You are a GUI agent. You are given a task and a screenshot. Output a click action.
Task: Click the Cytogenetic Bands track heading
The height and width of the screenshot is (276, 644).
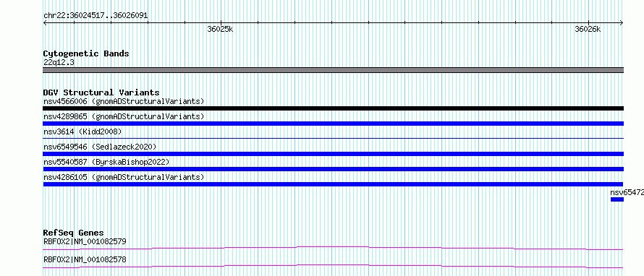(x=86, y=53)
